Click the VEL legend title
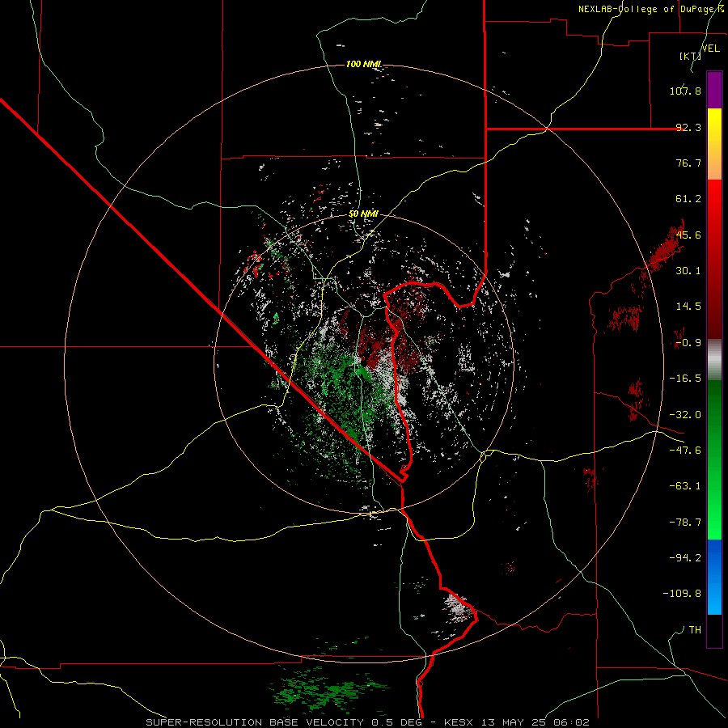728x728 pixels. [x=710, y=49]
